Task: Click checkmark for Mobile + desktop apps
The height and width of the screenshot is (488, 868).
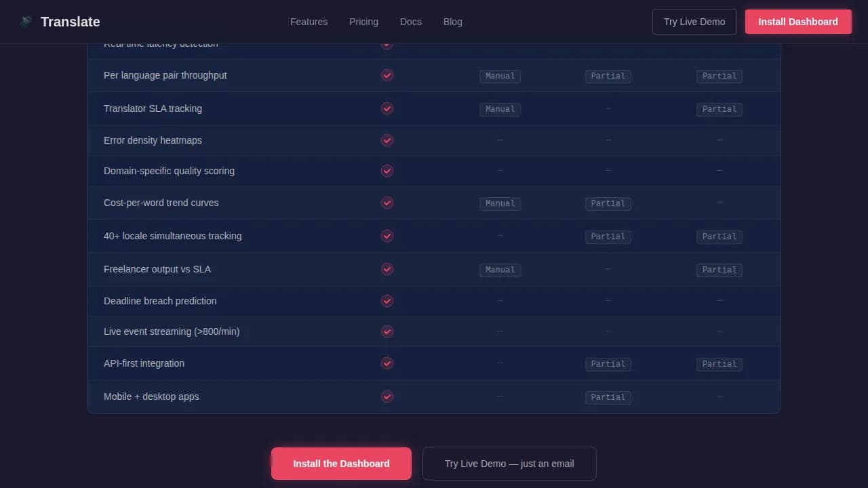Action: [x=387, y=396]
